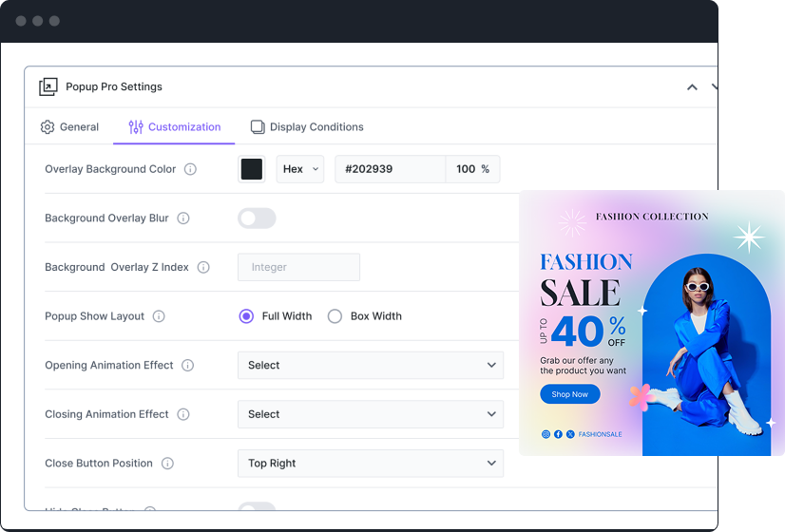The height and width of the screenshot is (532, 785).
Task: Click the info icon beside Popup Show Layout
Action: (x=159, y=316)
